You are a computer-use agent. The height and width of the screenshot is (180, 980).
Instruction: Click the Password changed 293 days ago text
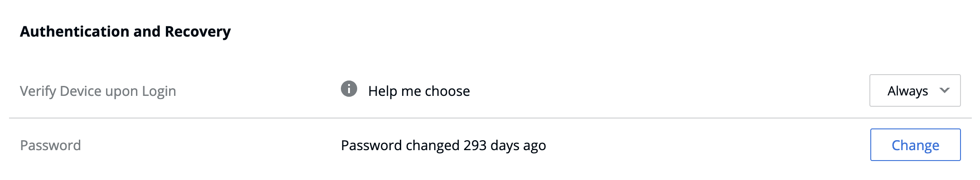443,146
